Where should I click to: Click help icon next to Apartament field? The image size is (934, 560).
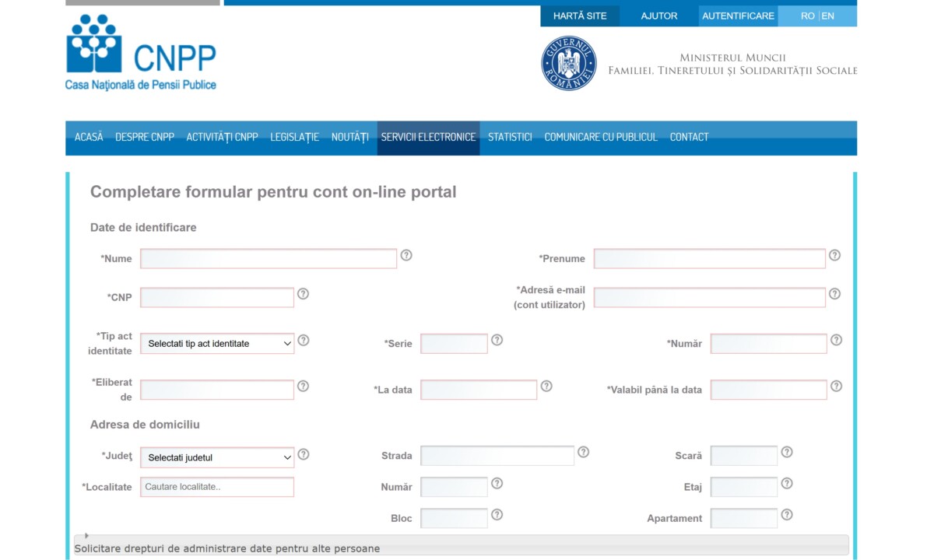787,515
